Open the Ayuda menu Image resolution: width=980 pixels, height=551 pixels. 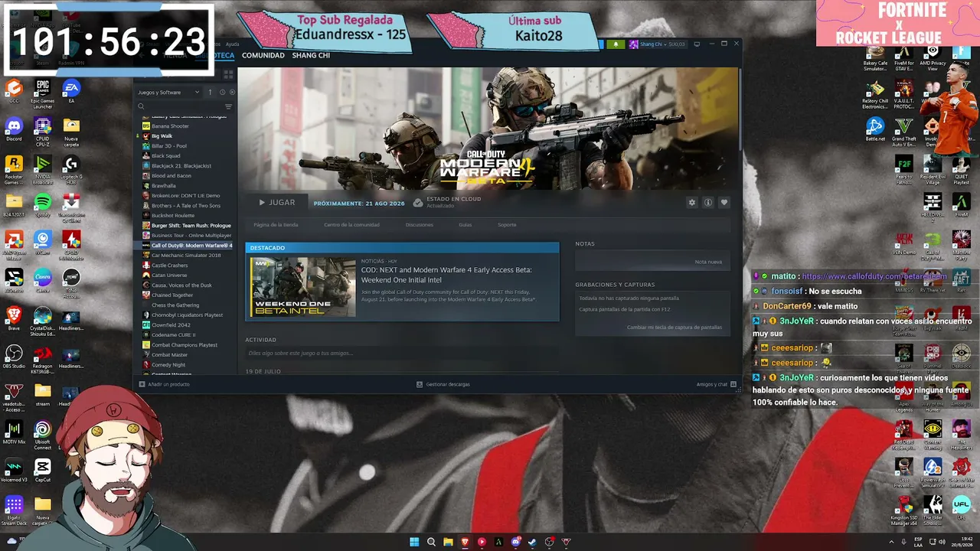232,44
